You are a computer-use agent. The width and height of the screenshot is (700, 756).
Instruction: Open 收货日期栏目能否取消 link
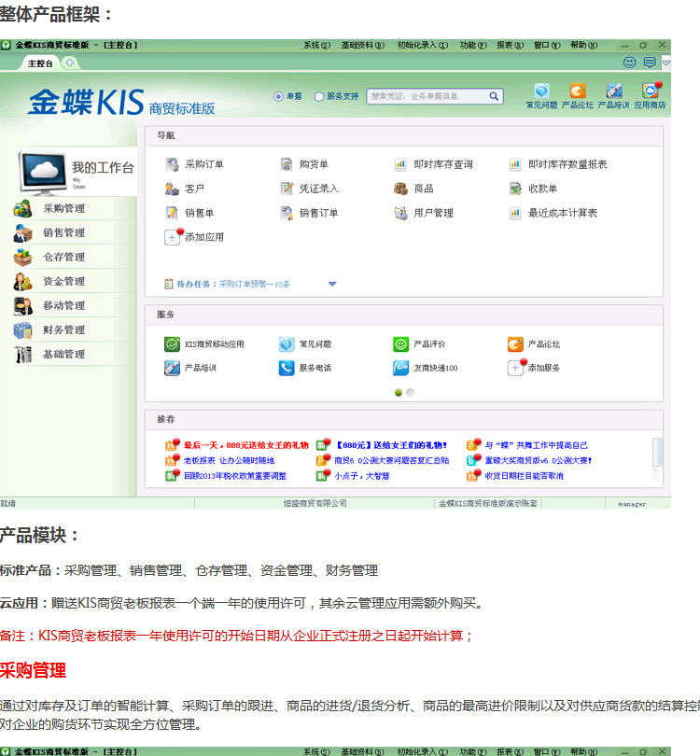(x=524, y=476)
